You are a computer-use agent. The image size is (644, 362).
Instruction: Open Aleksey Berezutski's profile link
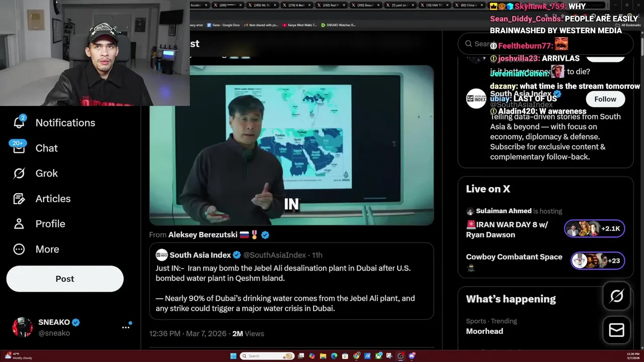click(x=203, y=235)
